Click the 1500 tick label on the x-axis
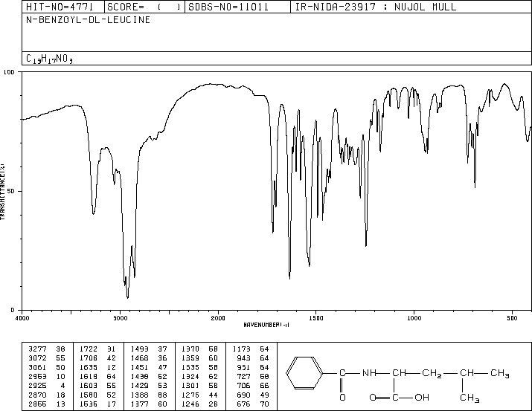Screen dimensions: 532x411 point(315,317)
